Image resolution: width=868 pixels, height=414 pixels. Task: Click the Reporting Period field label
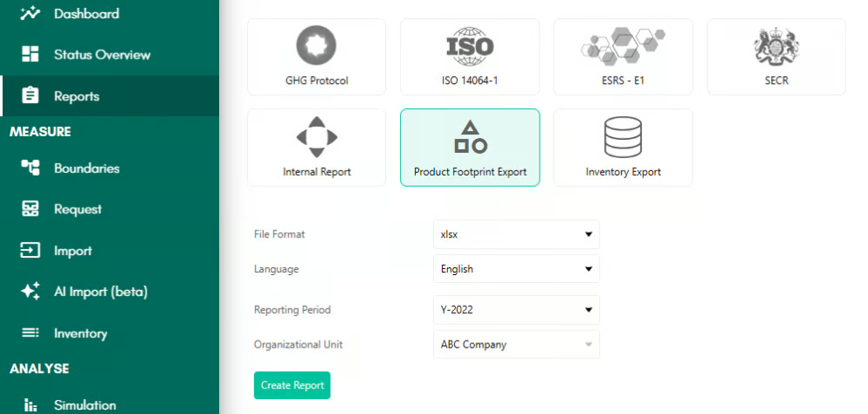pyautogui.click(x=293, y=309)
